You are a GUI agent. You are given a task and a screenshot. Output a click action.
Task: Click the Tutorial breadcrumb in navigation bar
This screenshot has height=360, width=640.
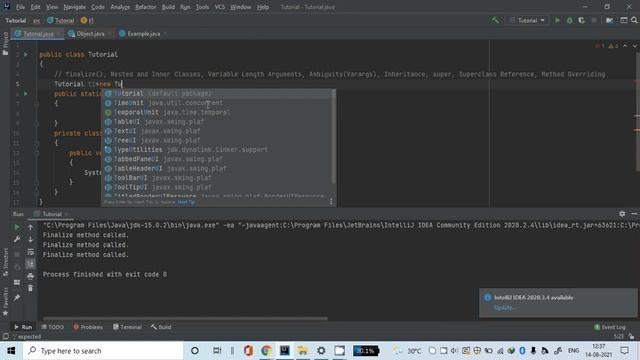coord(61,20)
